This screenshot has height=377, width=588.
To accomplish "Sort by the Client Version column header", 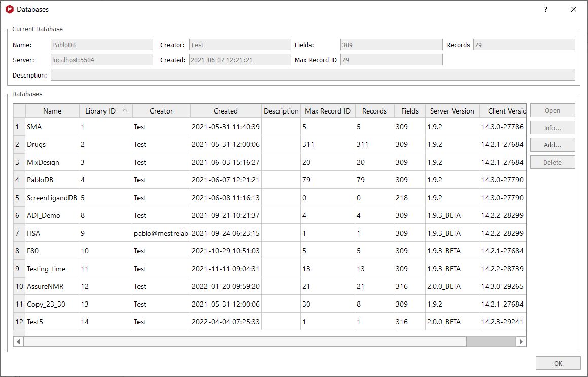I will (x=503, y=111).
